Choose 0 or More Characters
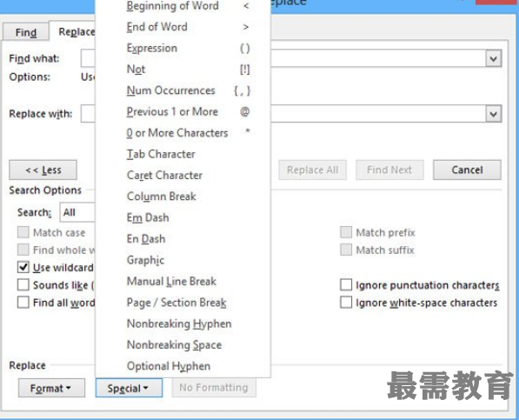The image size is (519, 420). tap(183, 133)
